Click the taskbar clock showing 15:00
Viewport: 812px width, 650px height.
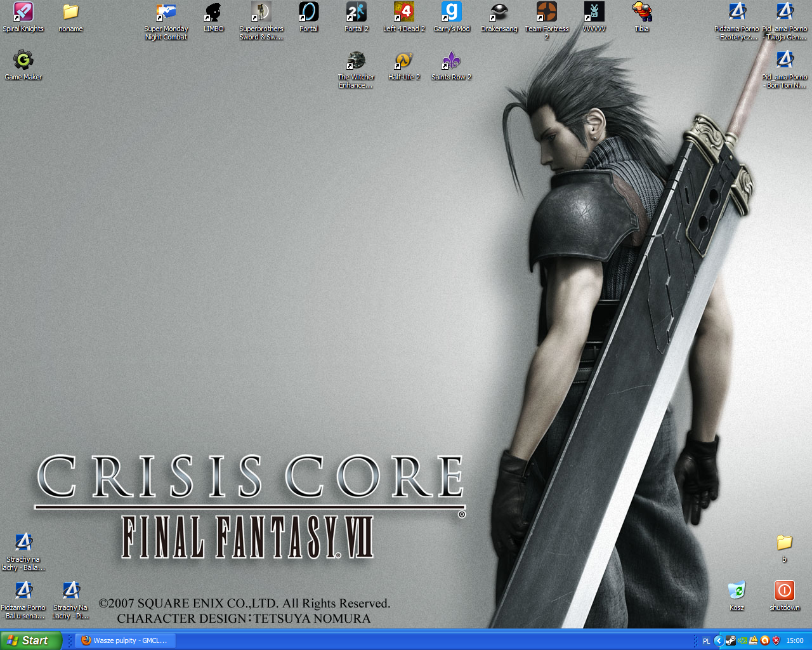[x=794, y=640]
